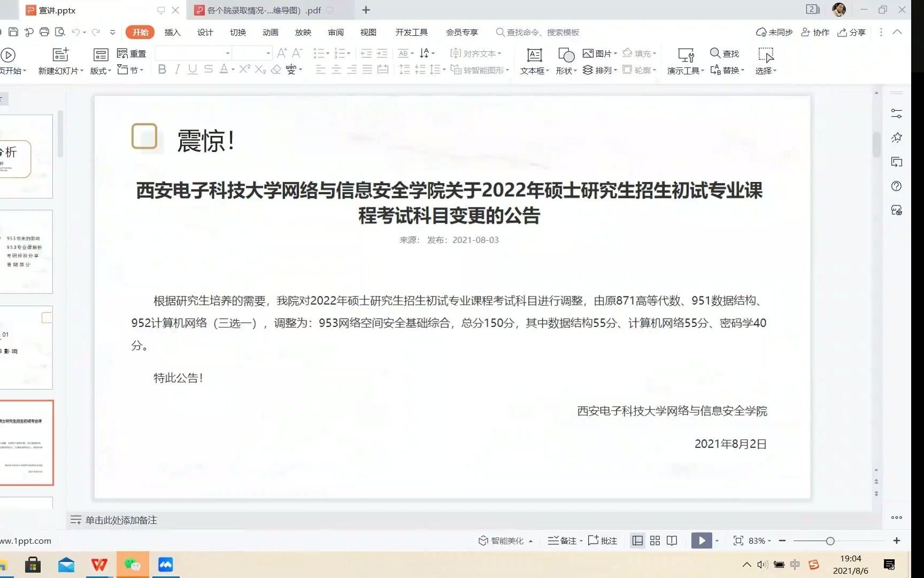Click the new tab plus button
Screen dimensions: 924x578
[x=366, y=10]
